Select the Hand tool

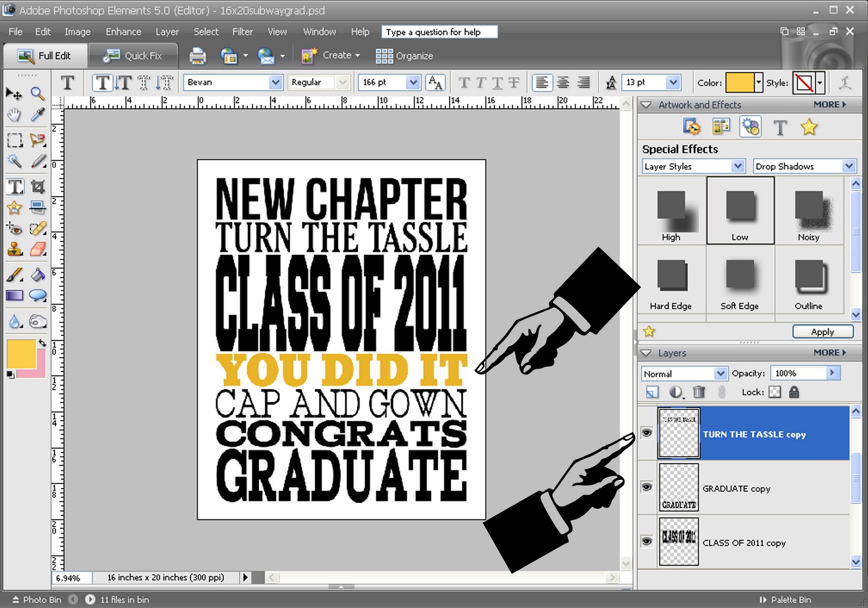click(x=14, y=115)
